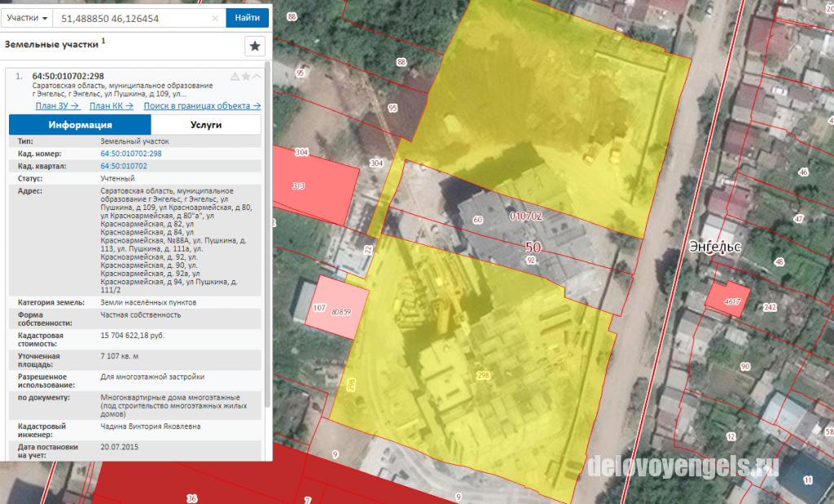834x504 pixels.
Task: Open the Участки search type dropdown
Action: tap(27, 18)
